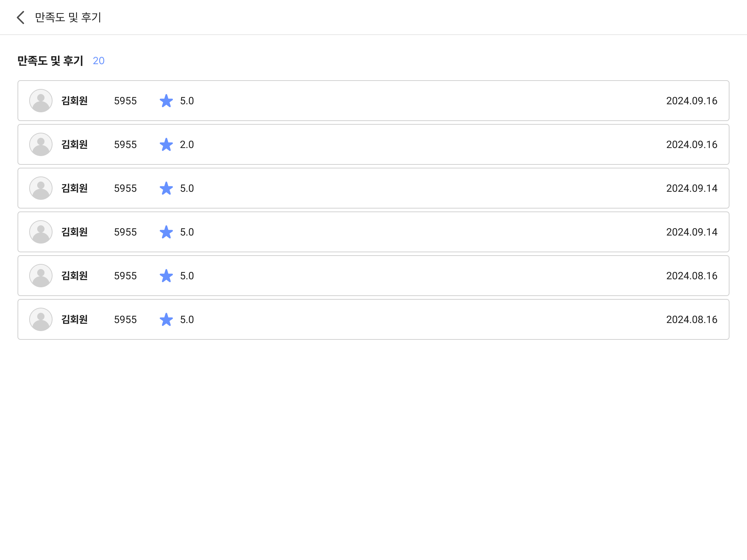Screen dimensions: 747x560
Task: Tap the avatar on the second 2024.09.14 review
Action: click(41, 232)
